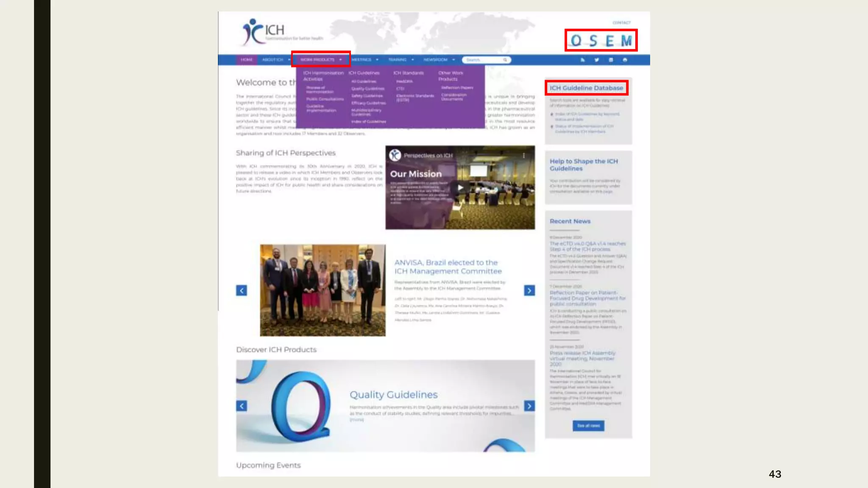Viewport: 868px width, 488px height.
Task: Click the M multidisciplinary shortcut letter
Action: (626, 41)
